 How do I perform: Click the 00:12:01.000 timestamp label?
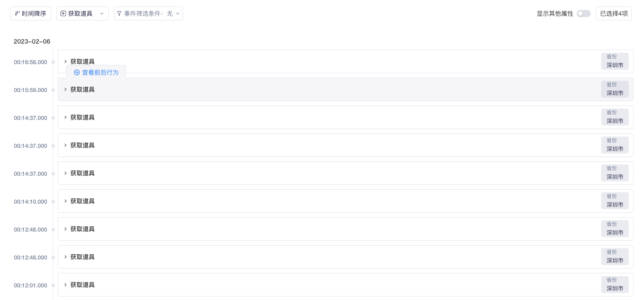(31, 286)
